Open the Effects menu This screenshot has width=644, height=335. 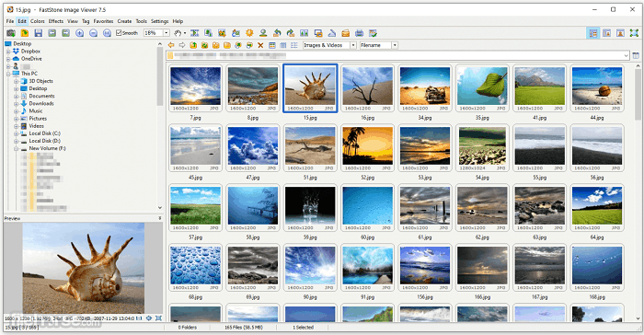pyautogui.click(x=56, y=21)
